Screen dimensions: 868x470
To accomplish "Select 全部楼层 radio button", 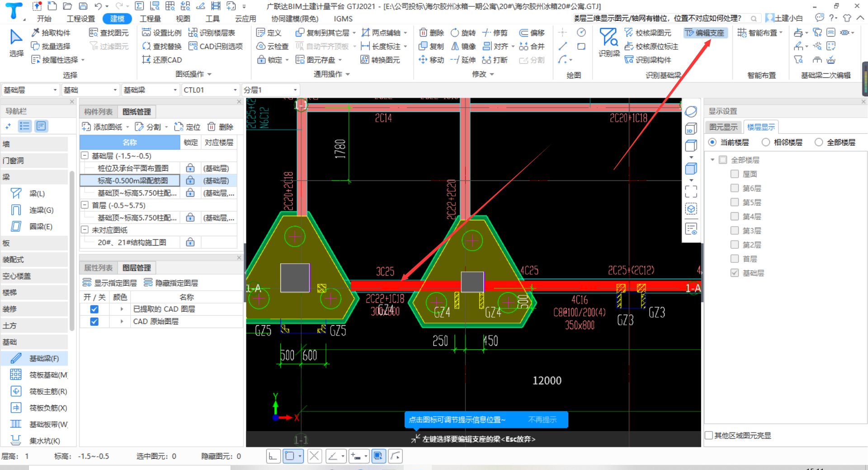I will [x=819, y=142].
